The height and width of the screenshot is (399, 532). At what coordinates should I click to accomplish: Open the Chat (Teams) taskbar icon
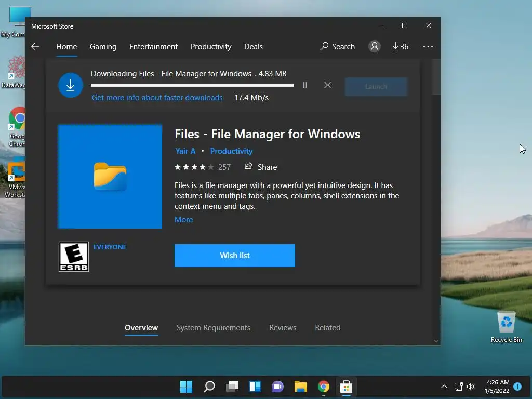pos(277,387)
